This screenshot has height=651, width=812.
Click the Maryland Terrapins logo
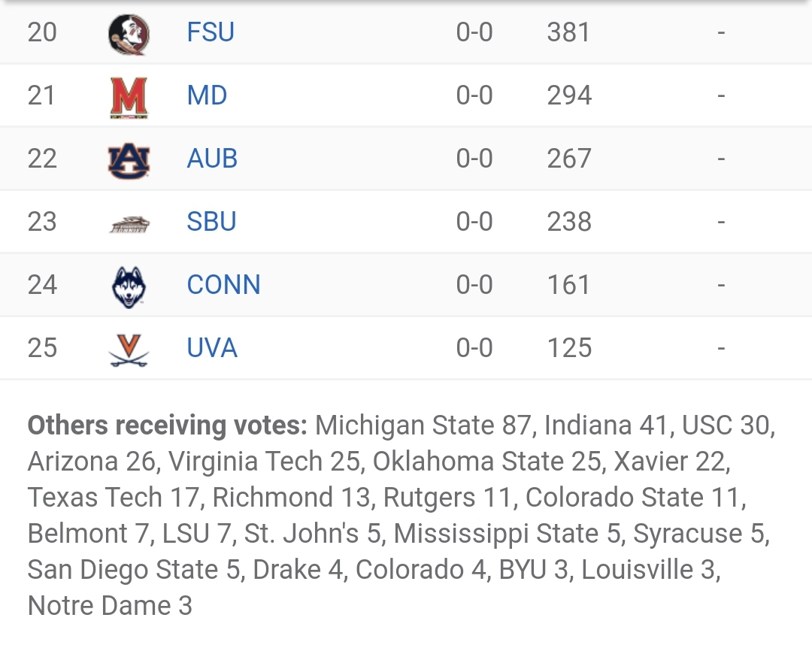129,96
